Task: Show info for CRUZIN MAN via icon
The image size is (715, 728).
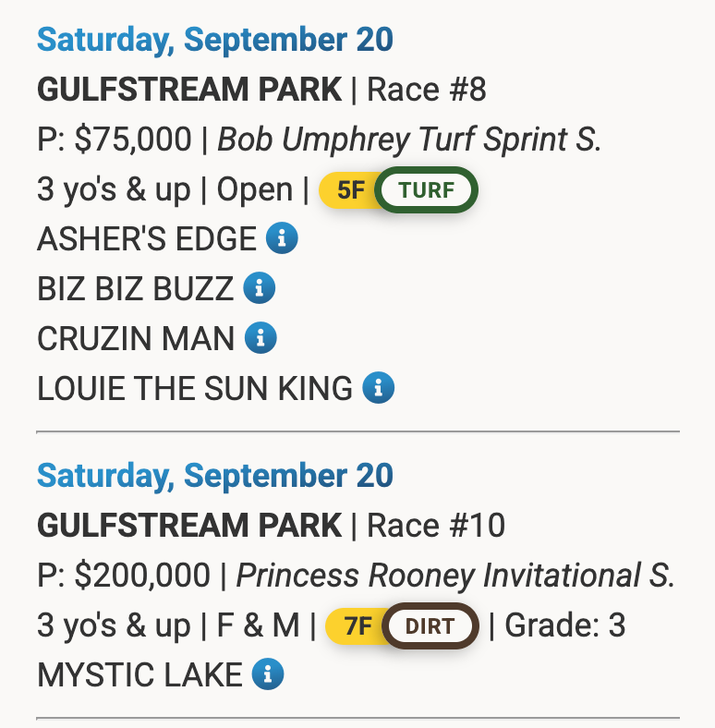Action: click(261, 338)
